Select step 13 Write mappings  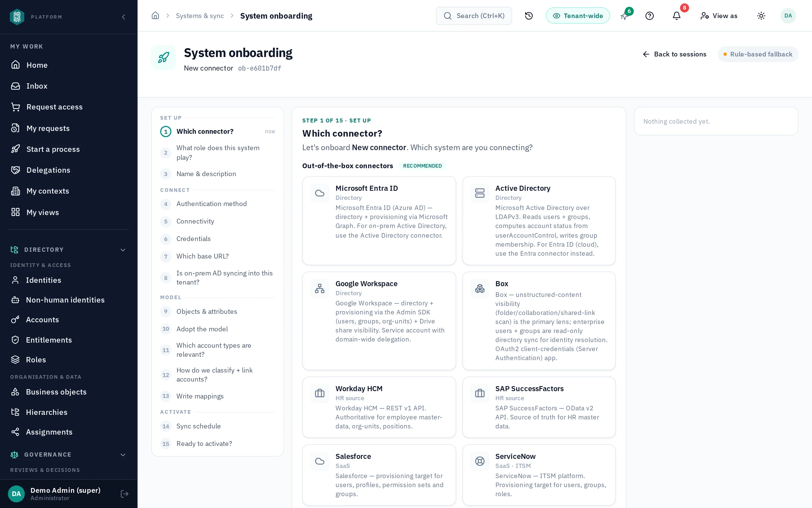pos(217,396)
